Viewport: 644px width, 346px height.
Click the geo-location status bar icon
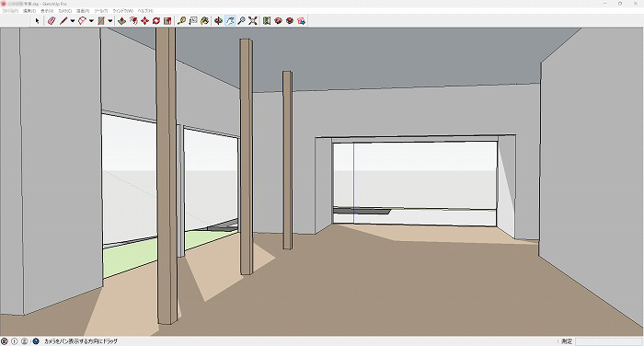(x=5, y=341)
